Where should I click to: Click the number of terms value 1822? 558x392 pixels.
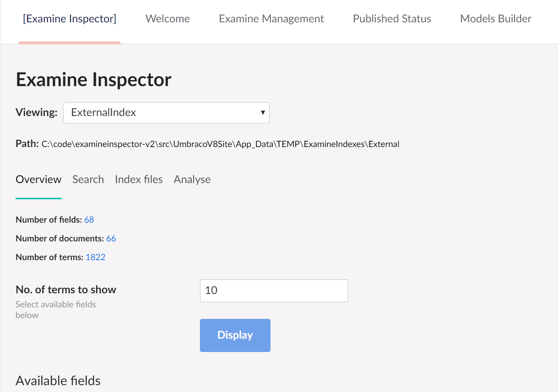click(95, 257)
